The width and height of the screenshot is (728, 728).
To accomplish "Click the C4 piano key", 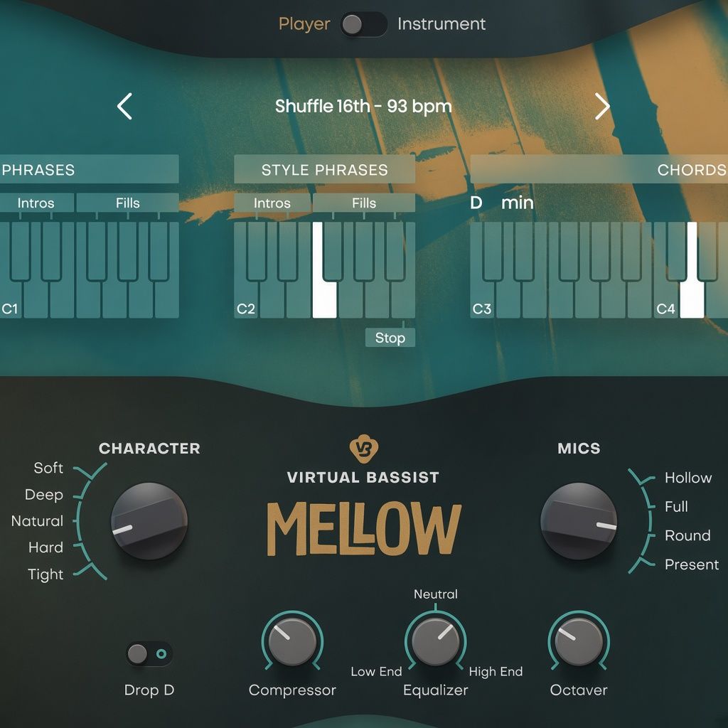I will pos(665,299).
